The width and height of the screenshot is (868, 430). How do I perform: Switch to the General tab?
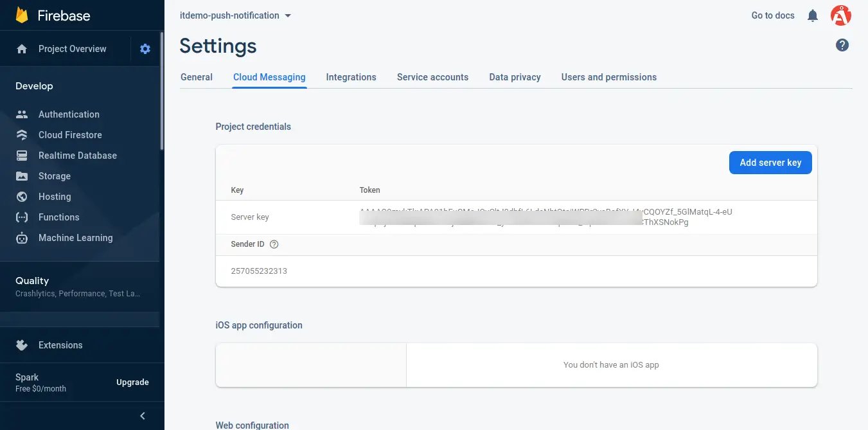click(x=197, y=77)
